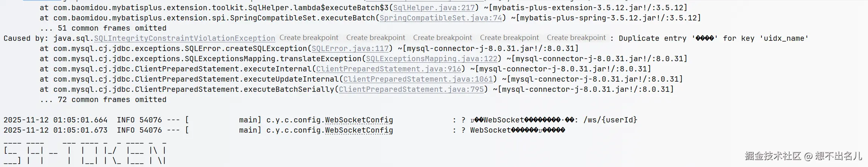
Task: Navigate to ClientPreparedStatement.java:916
Action: 389,69
